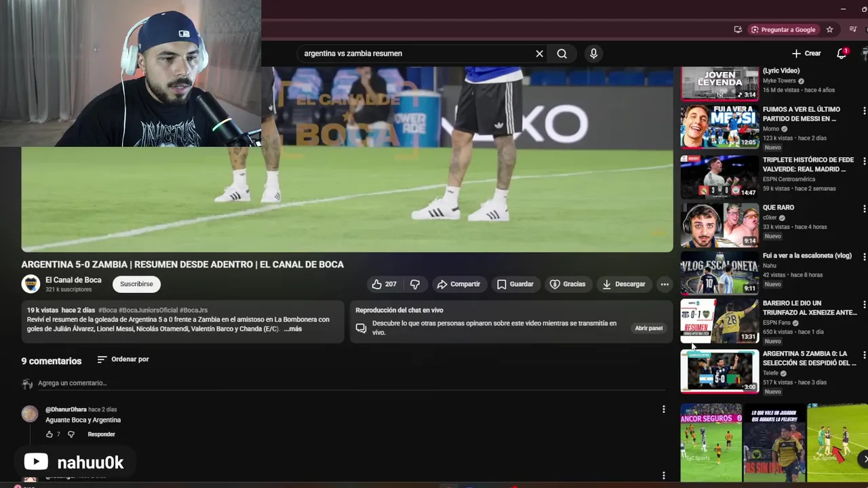Like the video with thumbs up

[x=384, y=284]
